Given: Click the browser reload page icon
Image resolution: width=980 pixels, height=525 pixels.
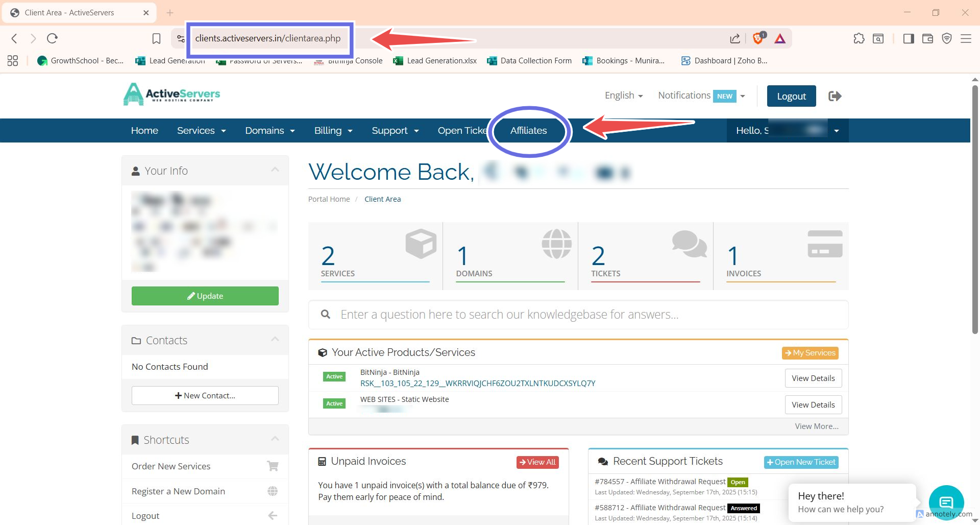Looking at the screenshot, I should 52,38.
